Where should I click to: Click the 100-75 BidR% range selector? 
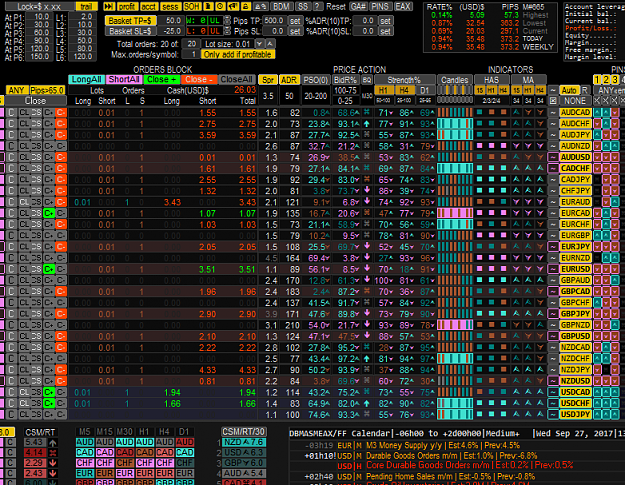pyautogui.click(x=345, y=90)
